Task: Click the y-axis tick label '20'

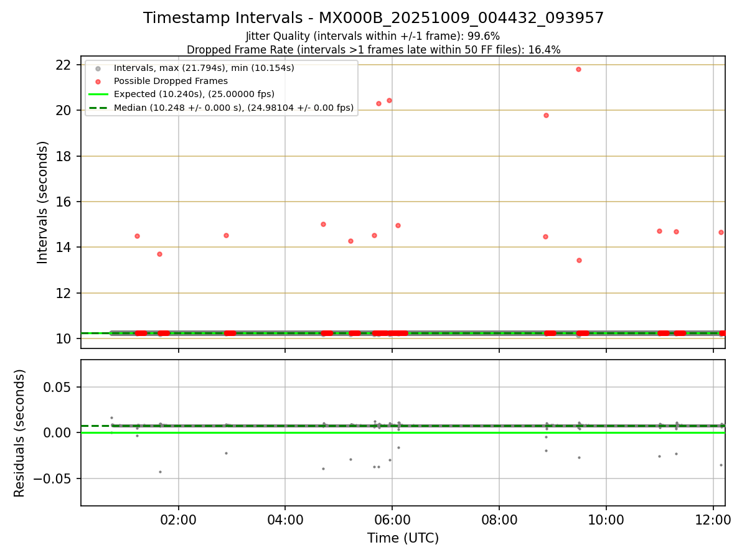Action: pos(64,111)
